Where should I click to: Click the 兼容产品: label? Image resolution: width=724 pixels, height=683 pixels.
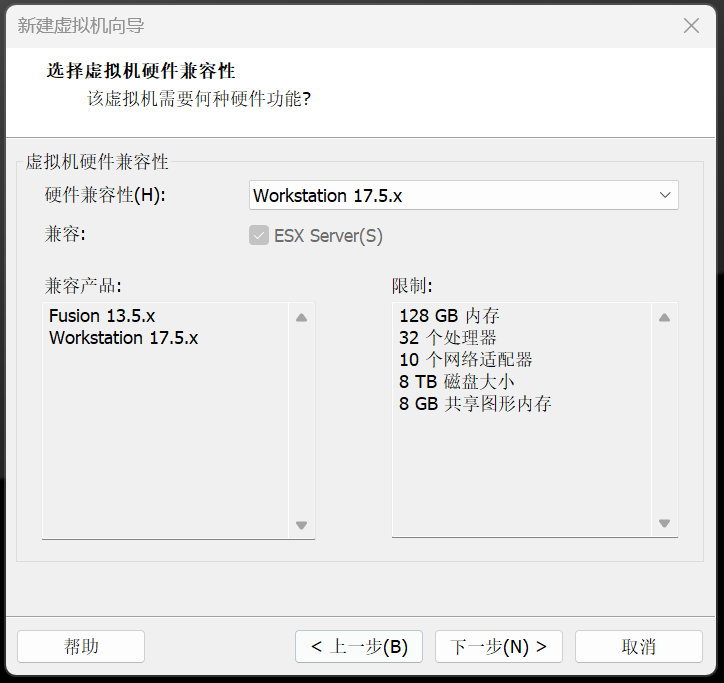[83, 286]
